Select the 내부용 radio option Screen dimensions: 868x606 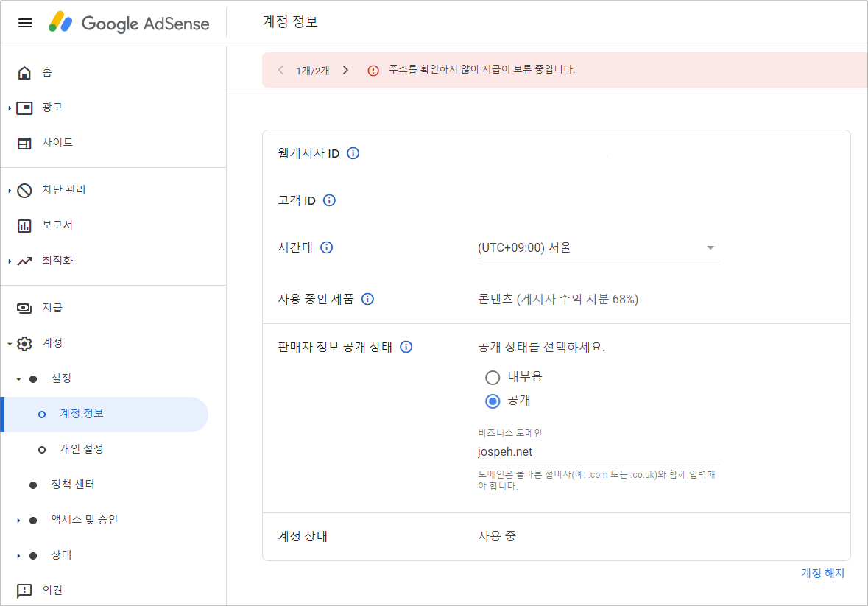pos(493,378)
